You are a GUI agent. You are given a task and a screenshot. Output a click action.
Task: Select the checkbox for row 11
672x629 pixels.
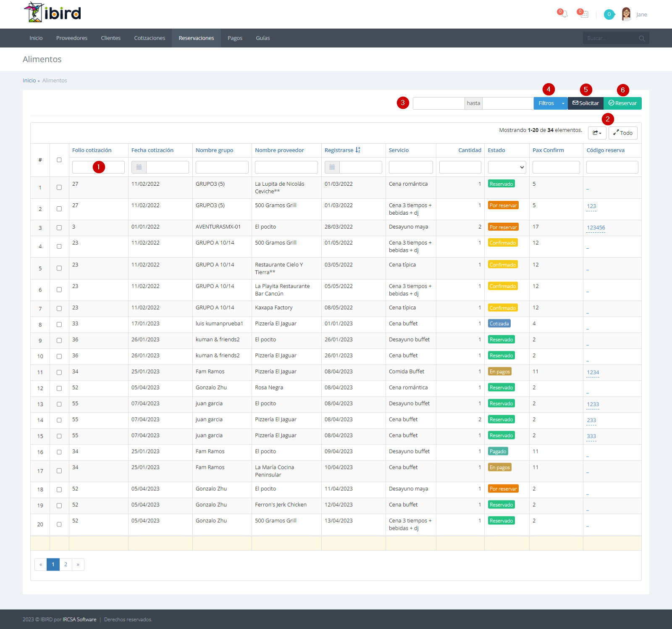[x=59, y=372]
